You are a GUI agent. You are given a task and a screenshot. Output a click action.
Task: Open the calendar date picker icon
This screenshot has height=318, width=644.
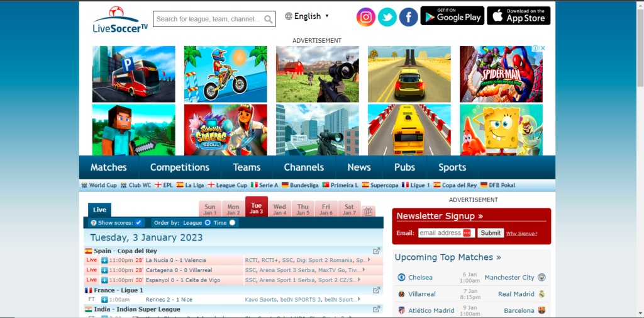(x=368, y=212)
